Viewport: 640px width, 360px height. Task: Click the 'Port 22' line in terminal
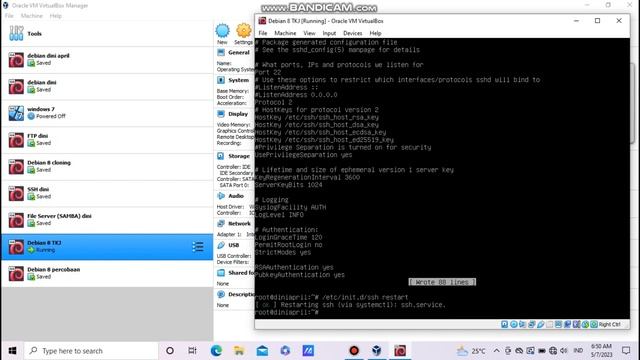268,72
